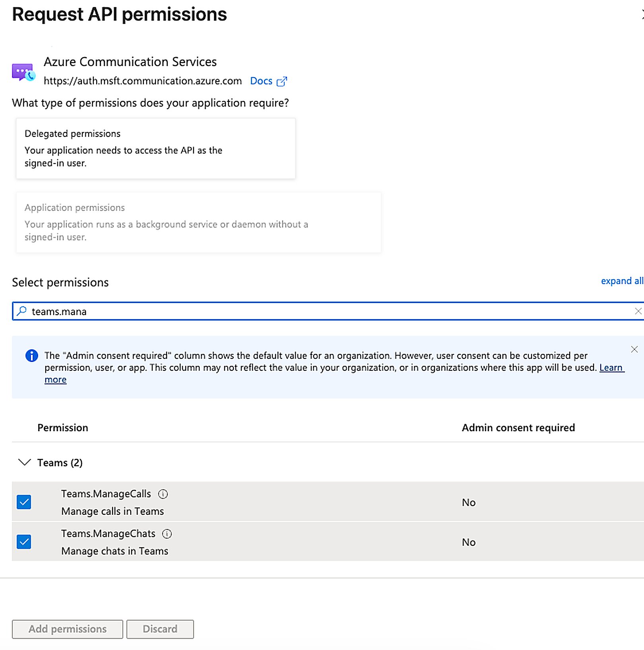Uncheck the Teams.ManageChats permission checkbox
The image size is (644, 650).
[x=24, y=542]
